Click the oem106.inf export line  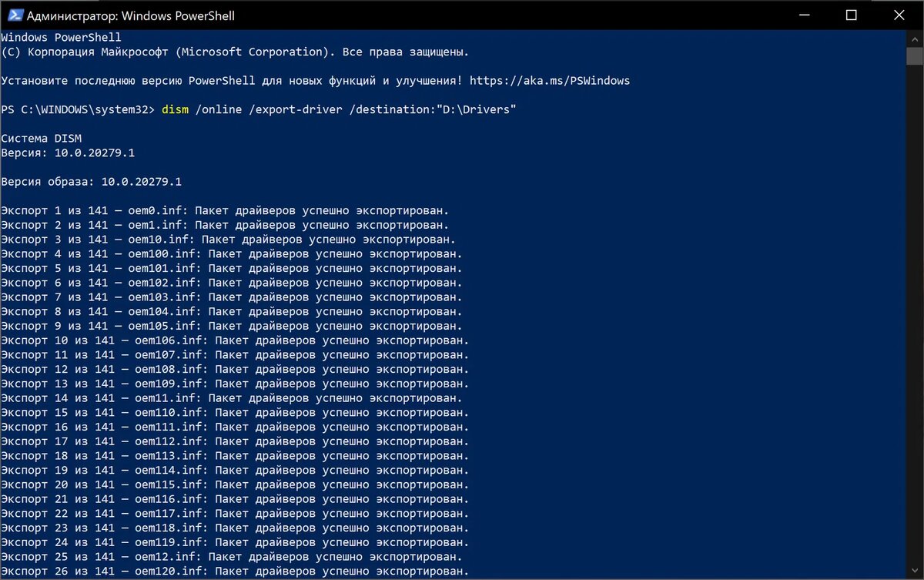pyautogui.click(x=235, y=340)
